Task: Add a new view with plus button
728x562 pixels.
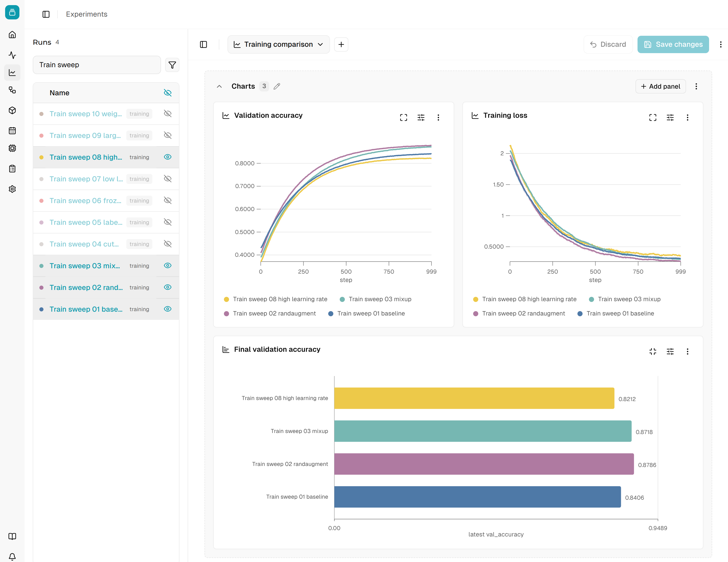Action: (341, 44)
